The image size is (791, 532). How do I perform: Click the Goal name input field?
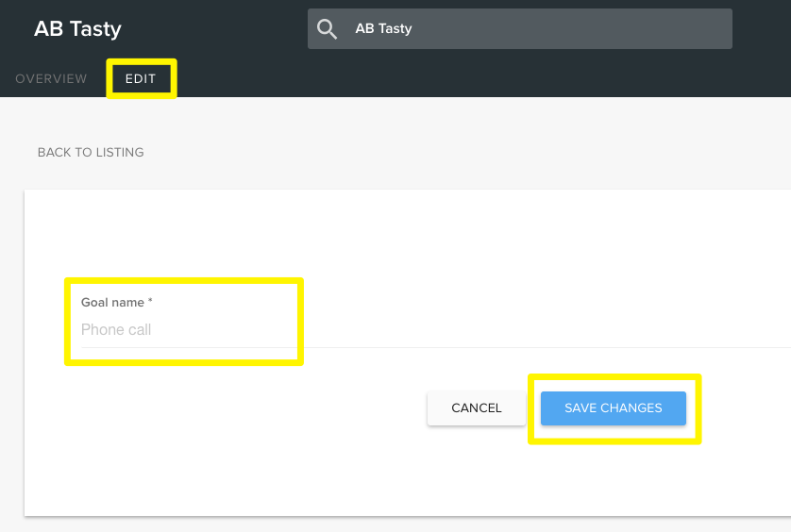pos(436,330)
